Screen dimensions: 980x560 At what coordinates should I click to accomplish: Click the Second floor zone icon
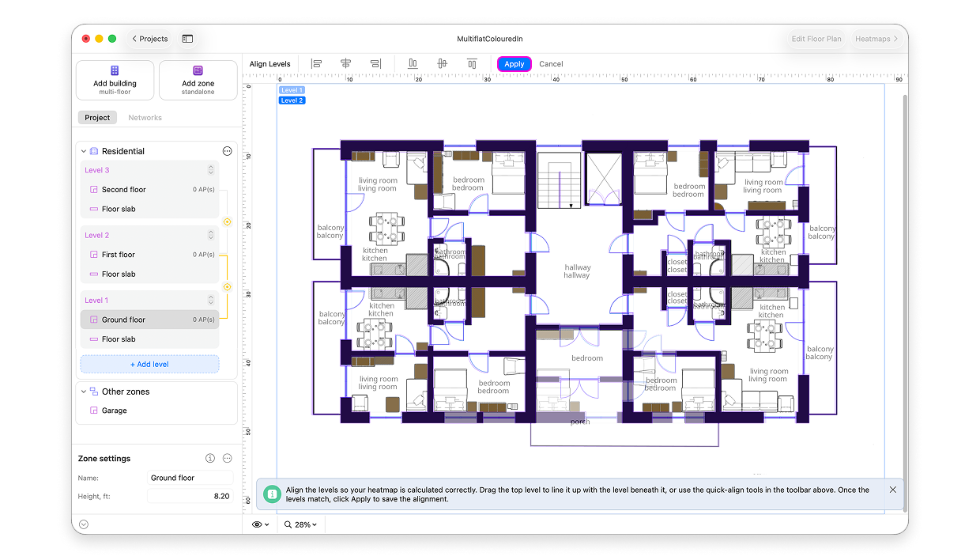93,190
